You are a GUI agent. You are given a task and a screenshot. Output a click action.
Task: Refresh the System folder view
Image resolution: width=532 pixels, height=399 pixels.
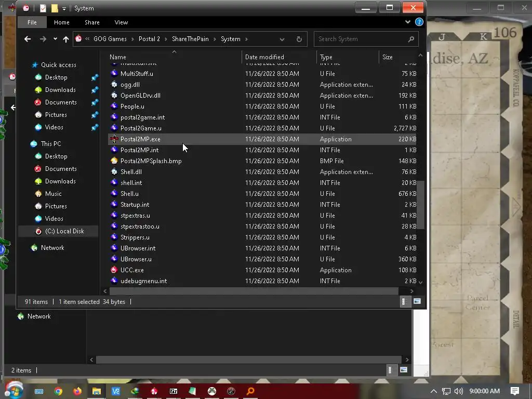[x=299, y=39]
